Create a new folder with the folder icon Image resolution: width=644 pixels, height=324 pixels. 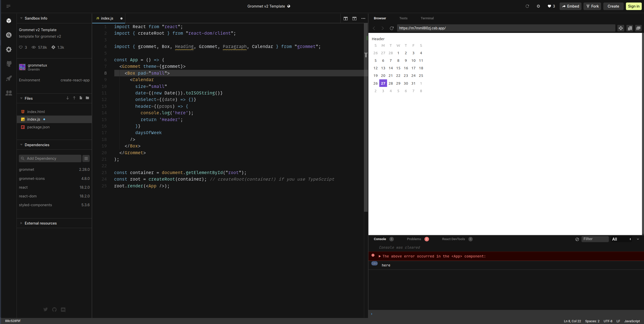[x=87, y=98]
